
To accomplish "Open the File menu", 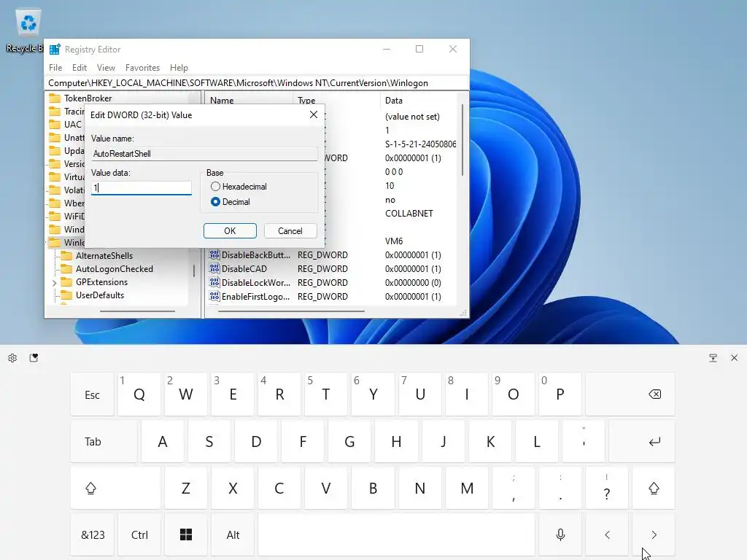I will [55, 68].
